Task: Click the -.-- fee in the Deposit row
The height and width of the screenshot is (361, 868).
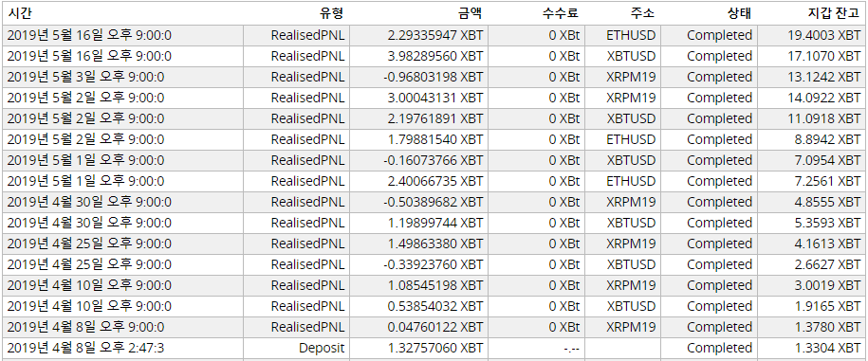Action: pos(570,349)
